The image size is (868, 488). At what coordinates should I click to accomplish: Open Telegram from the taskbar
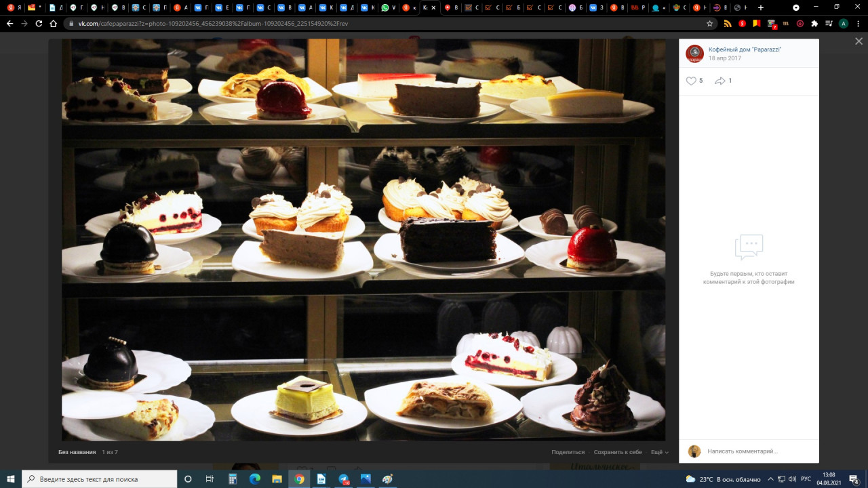coord(344,479)
